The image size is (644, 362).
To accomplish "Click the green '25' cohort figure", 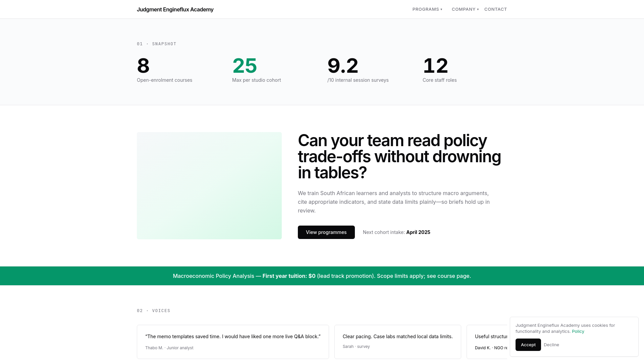I will click(245, 66).
